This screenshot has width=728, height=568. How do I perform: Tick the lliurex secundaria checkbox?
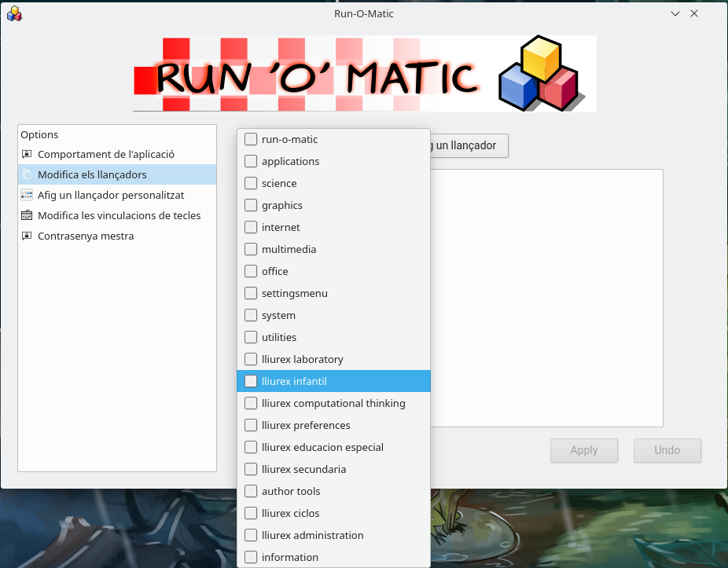[251, 469]
